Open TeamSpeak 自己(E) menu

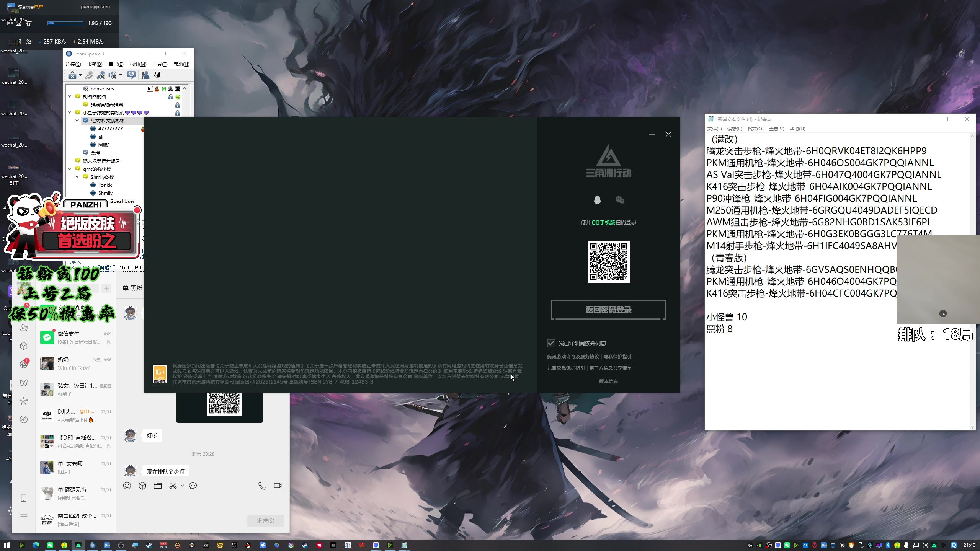(116, 64)
